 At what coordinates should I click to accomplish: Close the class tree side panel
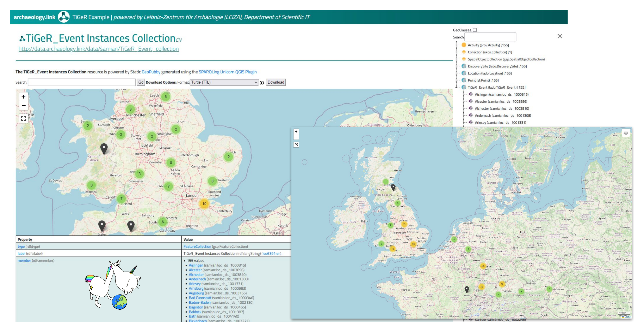[x=560, y=36]
